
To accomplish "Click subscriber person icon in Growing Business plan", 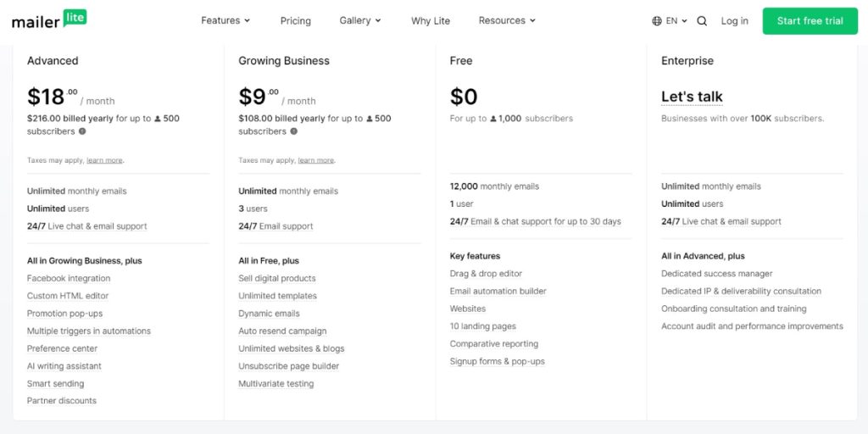I will tap(370, 119).
